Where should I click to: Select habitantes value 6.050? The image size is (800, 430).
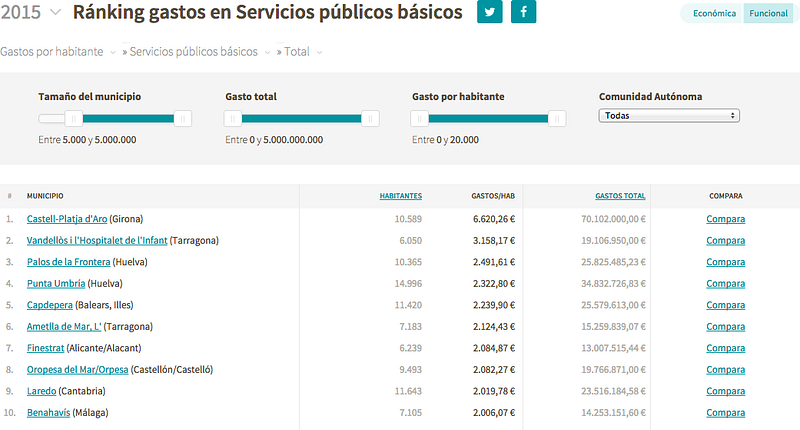411,240
